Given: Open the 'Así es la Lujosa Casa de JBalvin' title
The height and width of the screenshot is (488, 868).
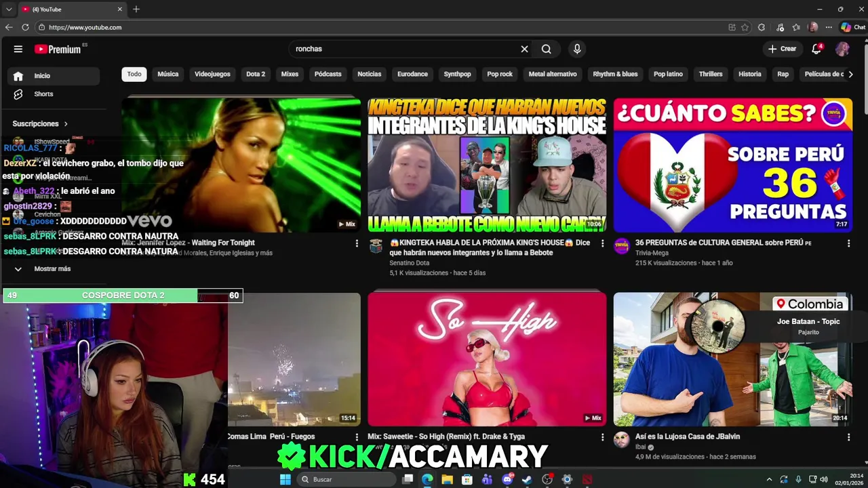Looking at the screenshot, I should click(x=688, y=436).
